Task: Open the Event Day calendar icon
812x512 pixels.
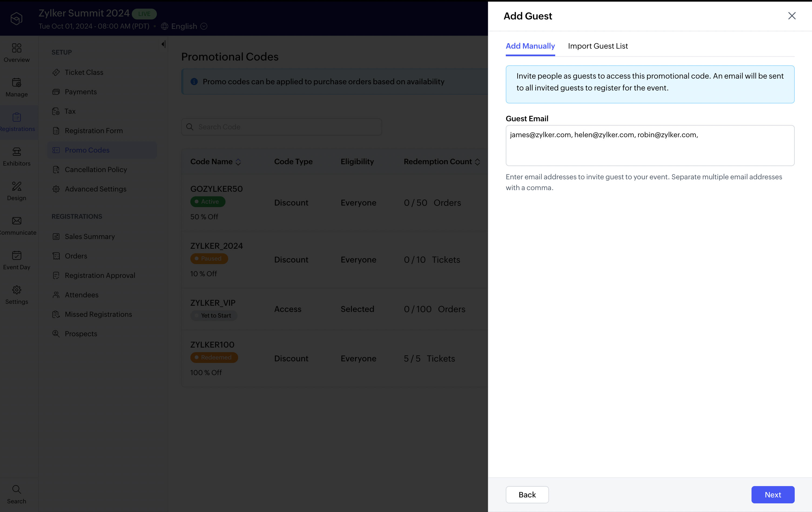Action: (16, 256)
